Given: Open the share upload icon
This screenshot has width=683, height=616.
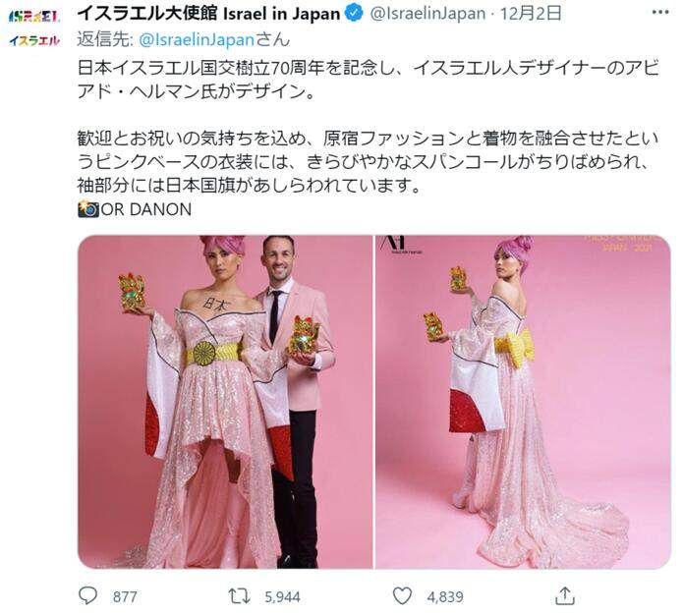Looking at the screenshot, I should click(x=565, y=595).
